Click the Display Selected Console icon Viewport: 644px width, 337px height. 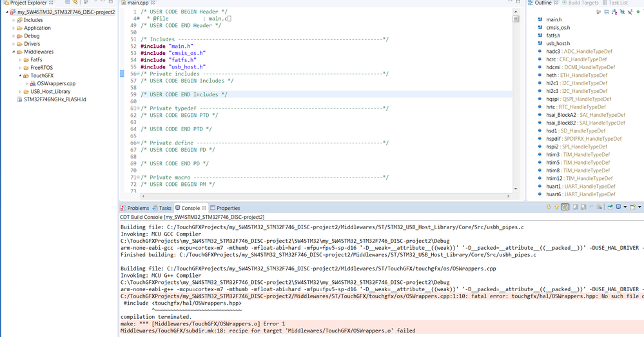(618, 207)
